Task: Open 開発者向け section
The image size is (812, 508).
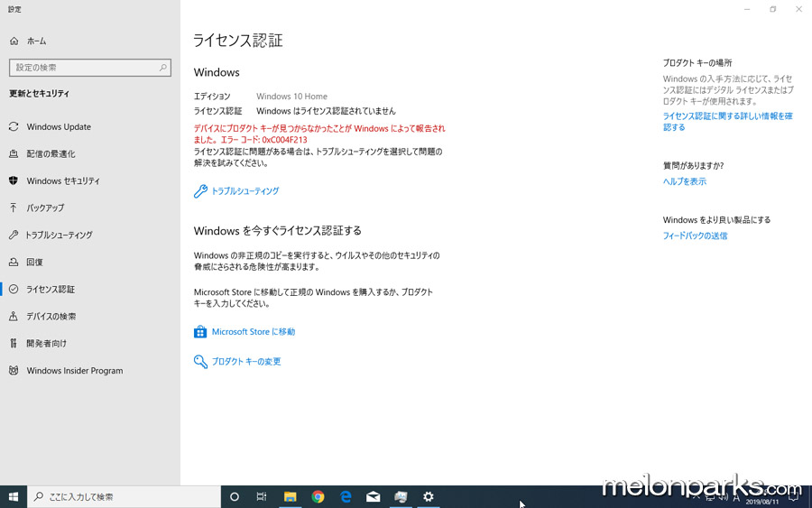Action: [47, 343]
